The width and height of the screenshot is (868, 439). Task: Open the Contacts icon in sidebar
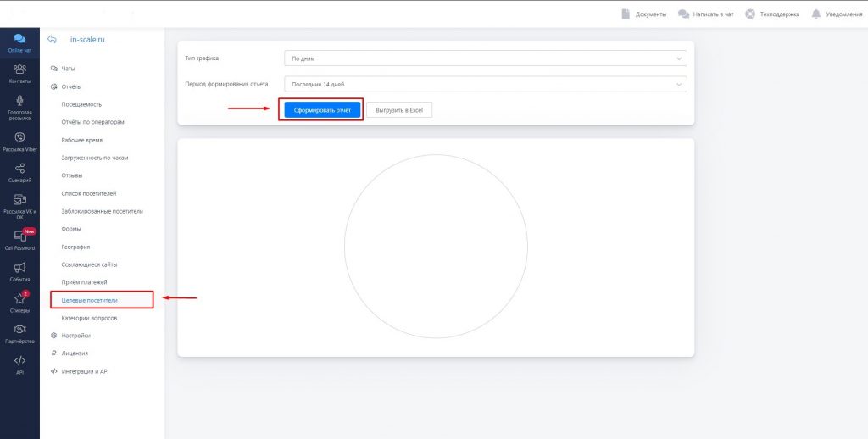tap(19, 69)
